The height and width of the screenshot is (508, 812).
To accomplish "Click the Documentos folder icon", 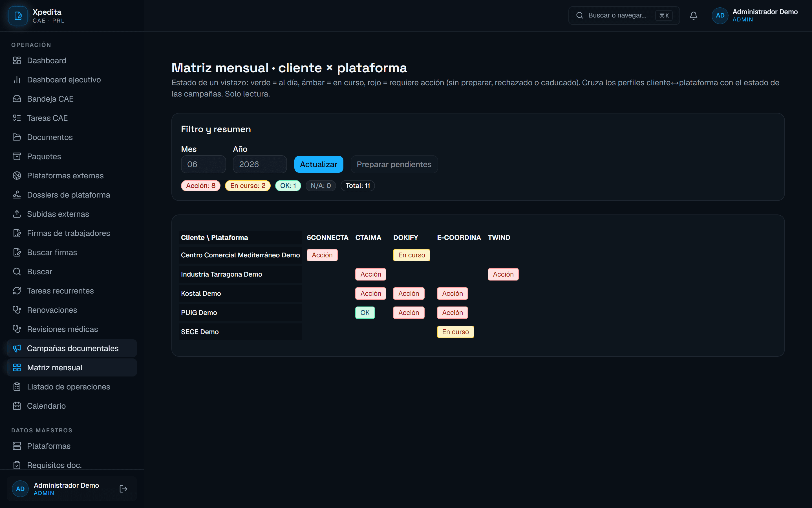I will click(17, 137).
